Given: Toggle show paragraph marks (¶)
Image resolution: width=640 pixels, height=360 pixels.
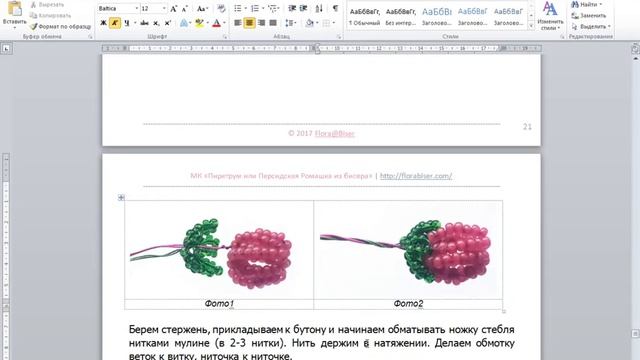Looking at the screenshot, I should [x=335, y=9].
